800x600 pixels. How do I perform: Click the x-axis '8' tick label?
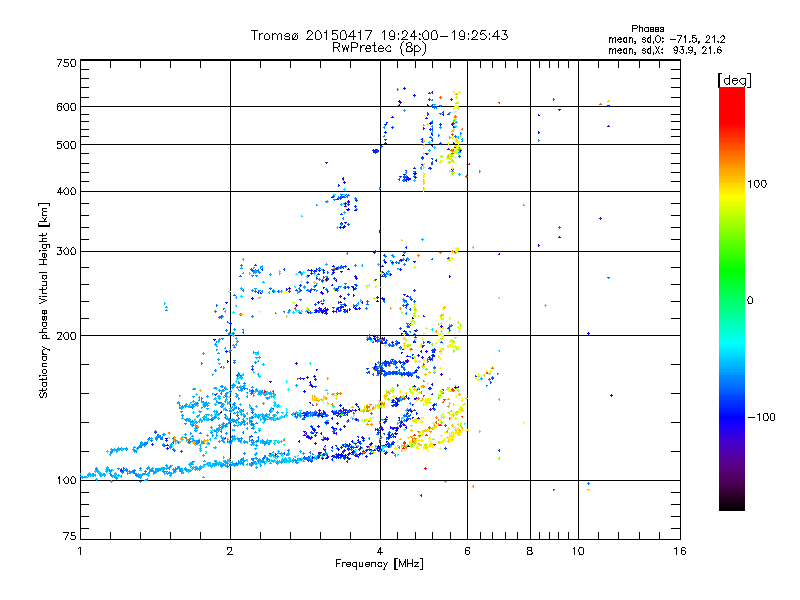[x=530, y=551]
